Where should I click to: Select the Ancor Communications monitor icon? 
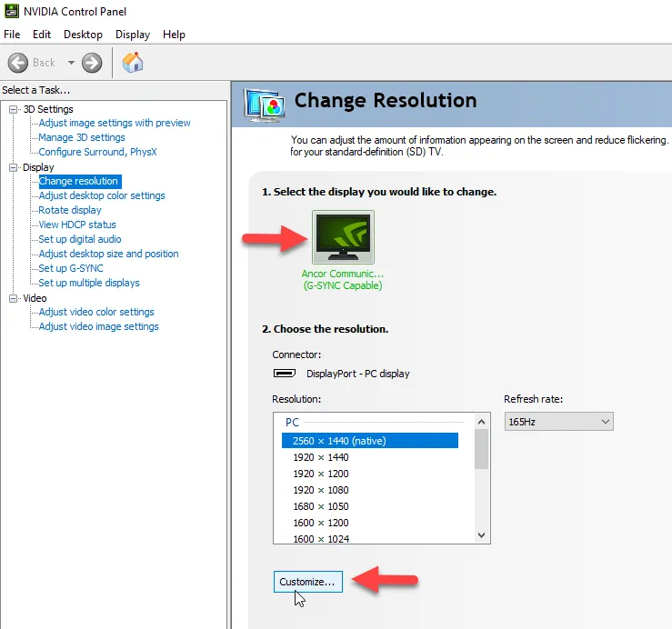(x=343, y=238)
